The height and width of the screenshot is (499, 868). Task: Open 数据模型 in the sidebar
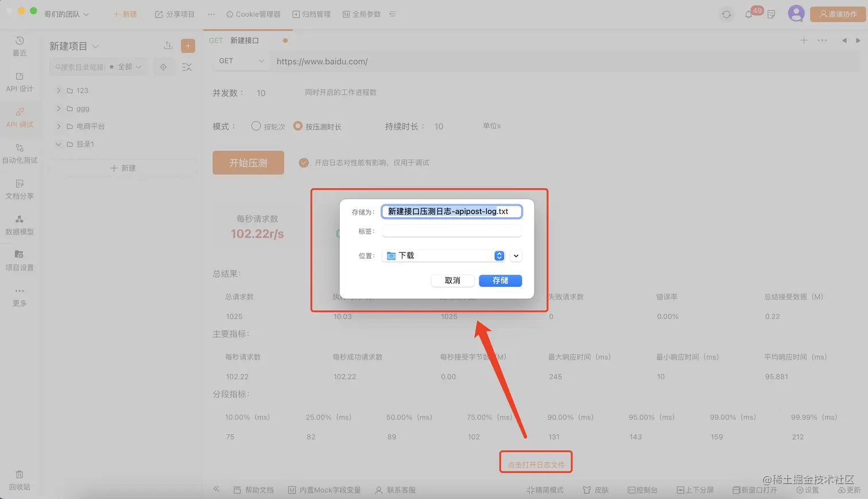20,225
